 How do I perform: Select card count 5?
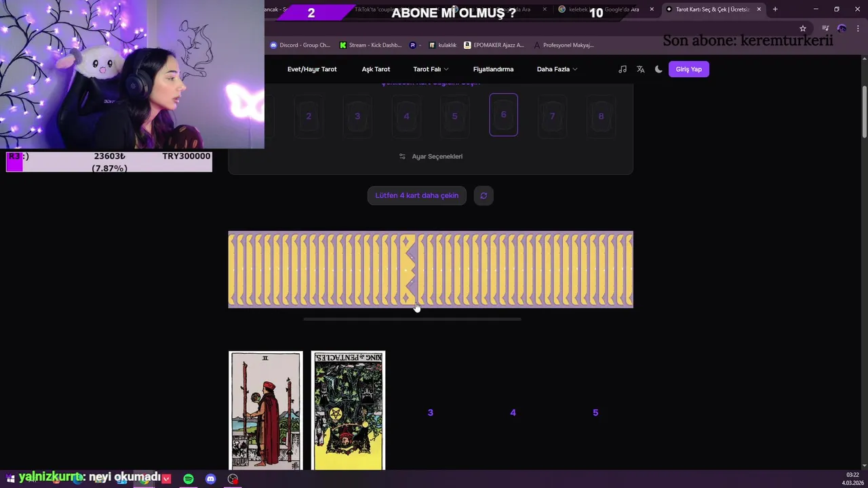454,116
